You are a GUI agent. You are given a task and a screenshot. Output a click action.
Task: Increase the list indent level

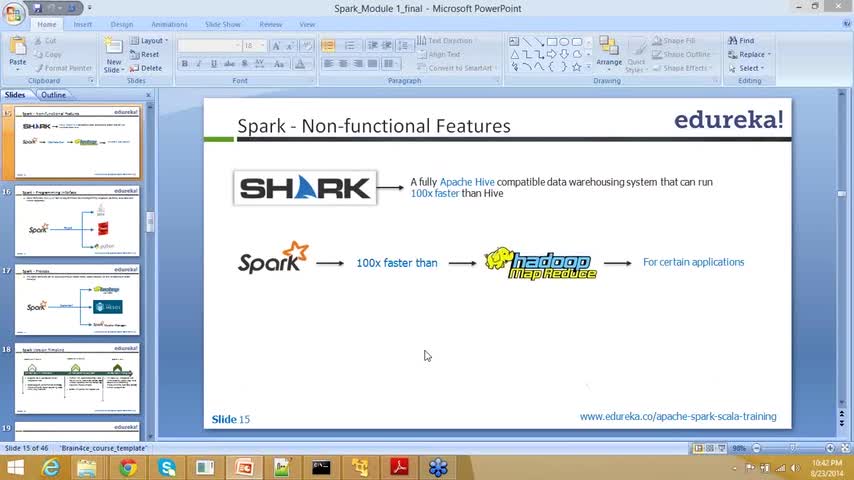coord(387,46)
